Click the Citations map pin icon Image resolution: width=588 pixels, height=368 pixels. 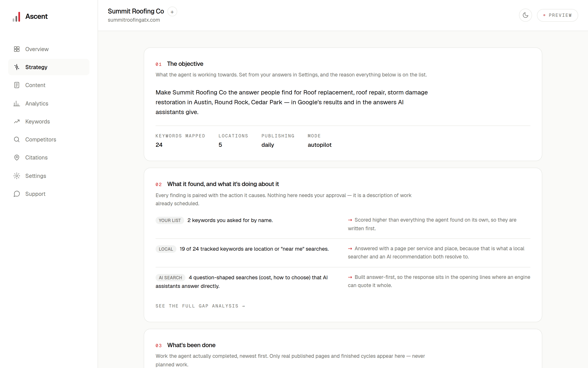[x=17, y=157]
